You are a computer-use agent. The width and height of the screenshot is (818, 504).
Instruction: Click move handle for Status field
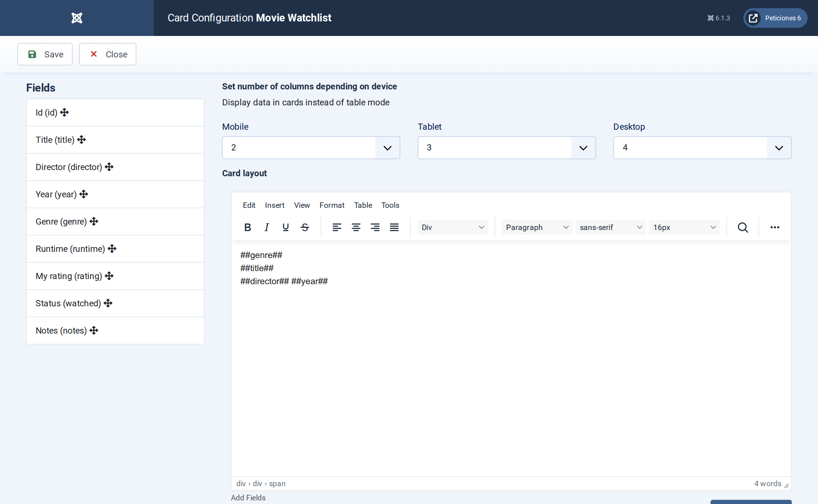coord(108,303)
